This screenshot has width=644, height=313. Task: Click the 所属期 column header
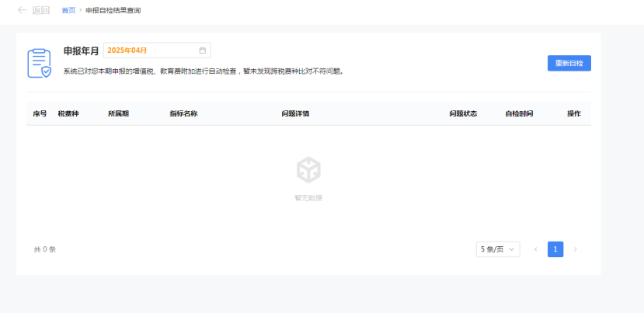118,113
